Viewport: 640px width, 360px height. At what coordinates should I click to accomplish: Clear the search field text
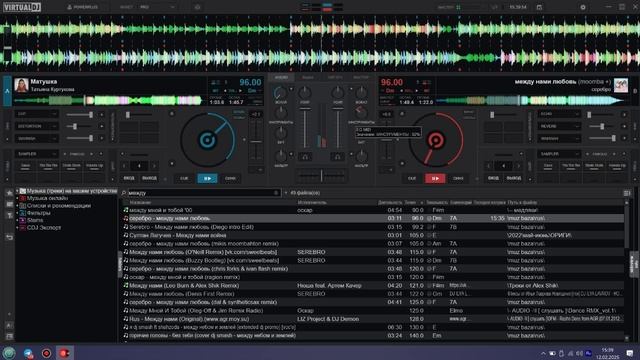276,193
